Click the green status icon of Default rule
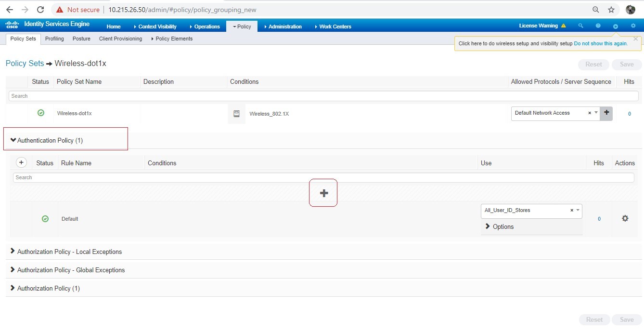Screen dimensions: 644x332 coord(45,219)
